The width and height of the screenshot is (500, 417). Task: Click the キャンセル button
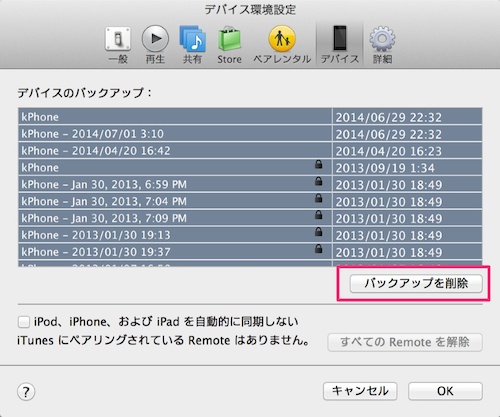(x=360, y=391)
